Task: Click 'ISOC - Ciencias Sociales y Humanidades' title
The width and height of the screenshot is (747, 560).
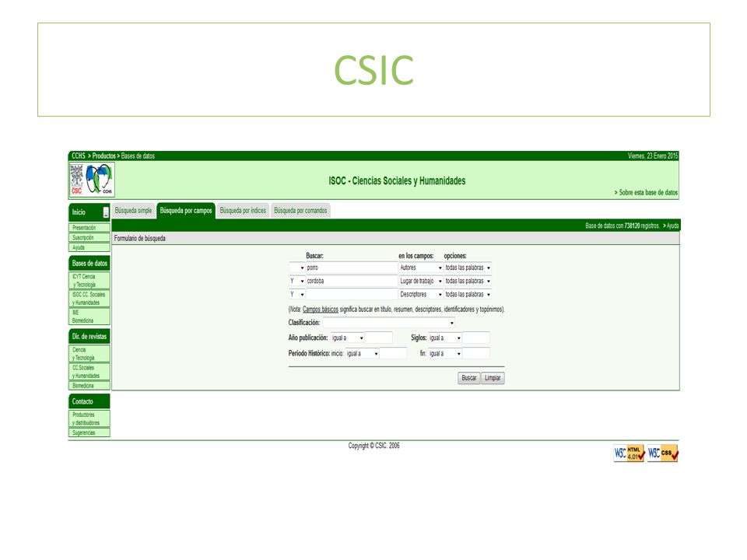Action: tap(397, 181)
